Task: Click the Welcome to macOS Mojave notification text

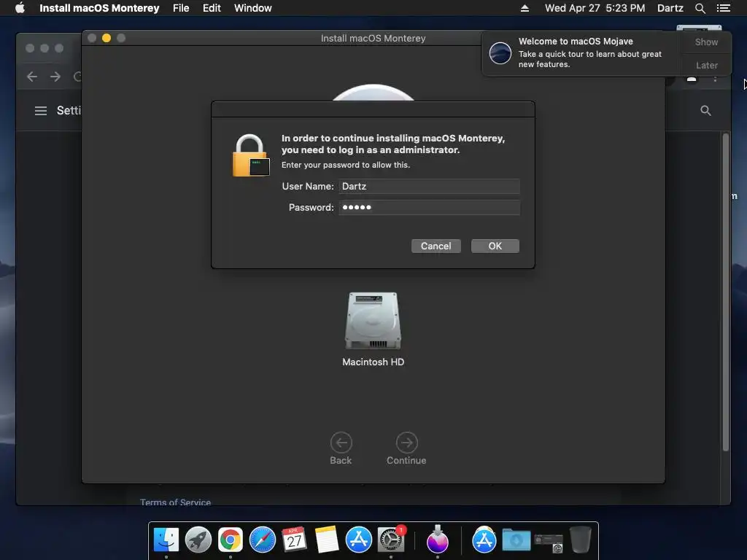Action: (576, 42)
